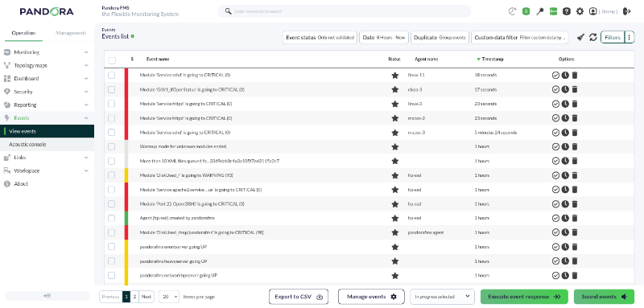The width and height of the screenshot is (644, 308).
Task: Click the Event status filter chip
Action: (x=320, y=37)
